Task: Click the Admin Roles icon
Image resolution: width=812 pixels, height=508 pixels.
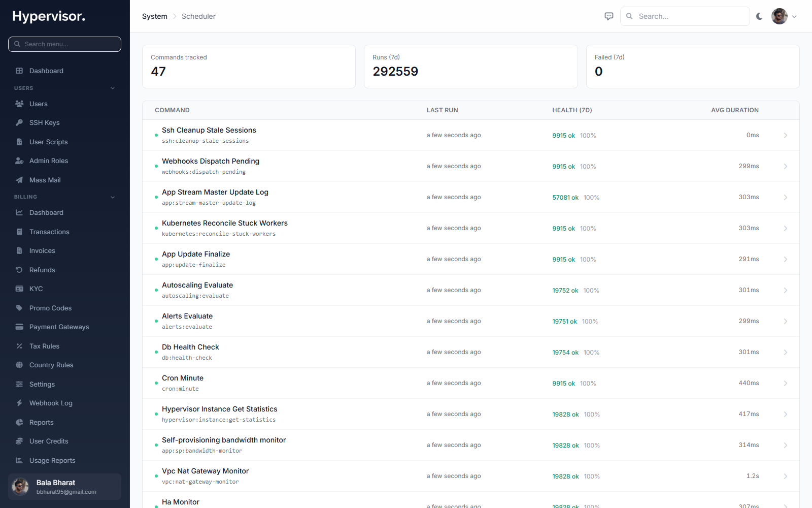Action: (x=19, y=161)
